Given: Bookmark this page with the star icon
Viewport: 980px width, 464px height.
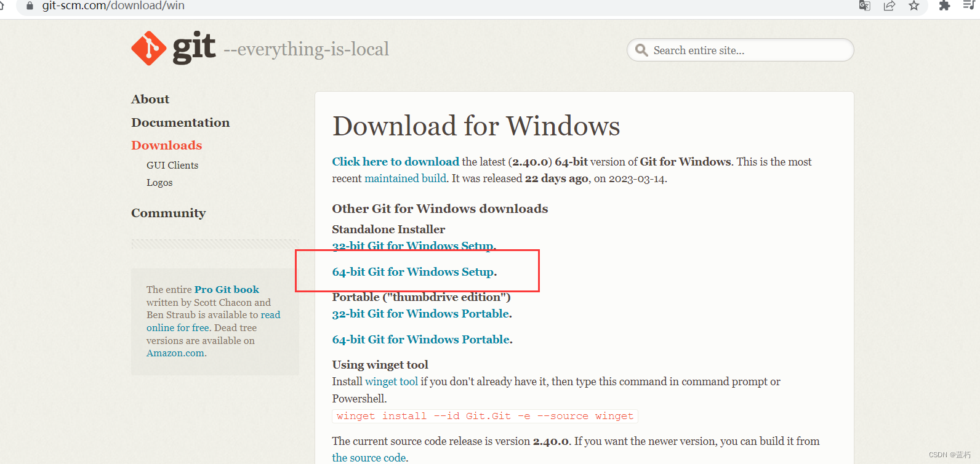Looking at the screenshot, I should pos(914,6).
